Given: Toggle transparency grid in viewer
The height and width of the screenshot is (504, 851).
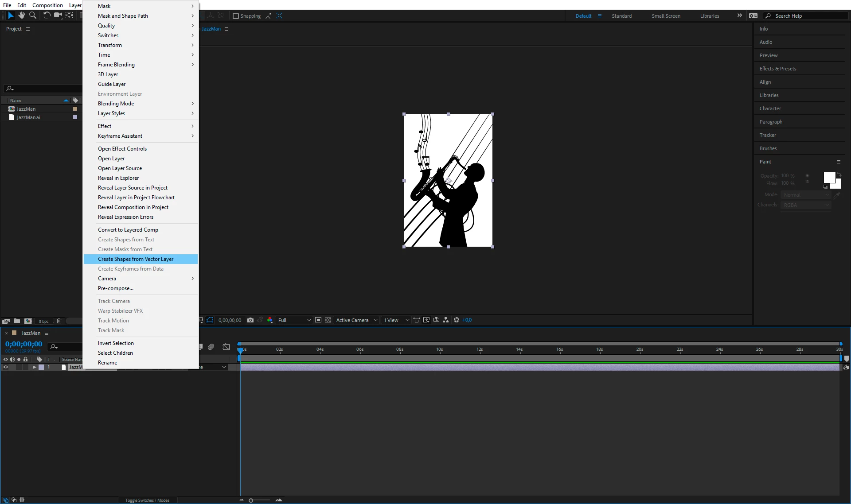Looking at the screenshot, I should [x=328, y=320].
